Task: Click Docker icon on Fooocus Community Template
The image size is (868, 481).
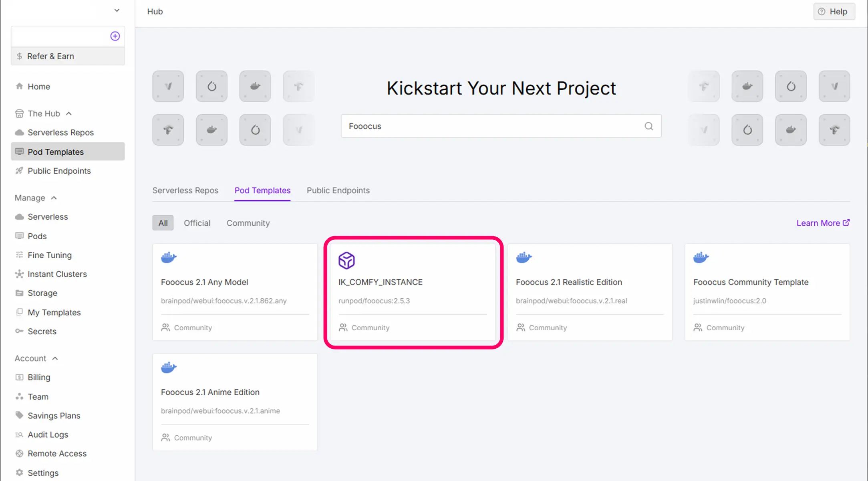Action: click(701, 257)
